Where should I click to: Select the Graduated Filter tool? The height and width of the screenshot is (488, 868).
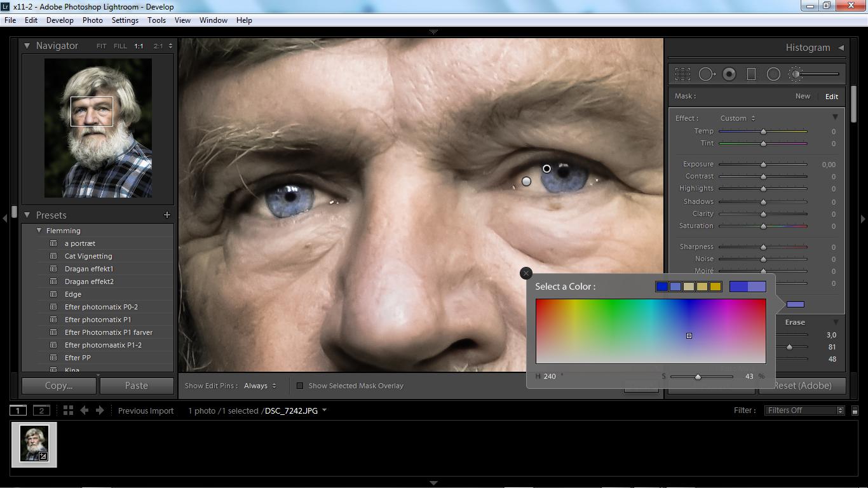click(x=751, y=74)
